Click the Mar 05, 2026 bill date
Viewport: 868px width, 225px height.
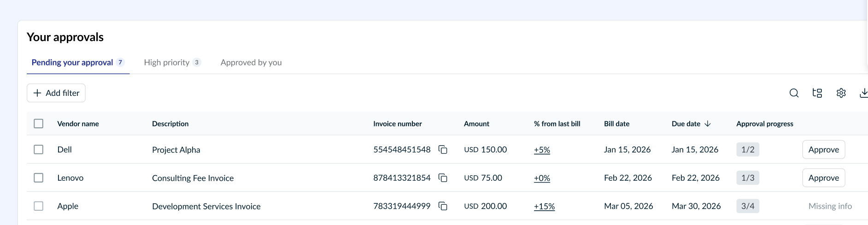coord(628,206)
